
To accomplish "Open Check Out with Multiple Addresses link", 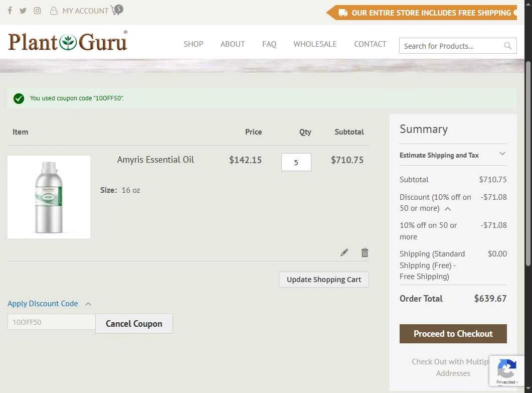I will 453,367.
